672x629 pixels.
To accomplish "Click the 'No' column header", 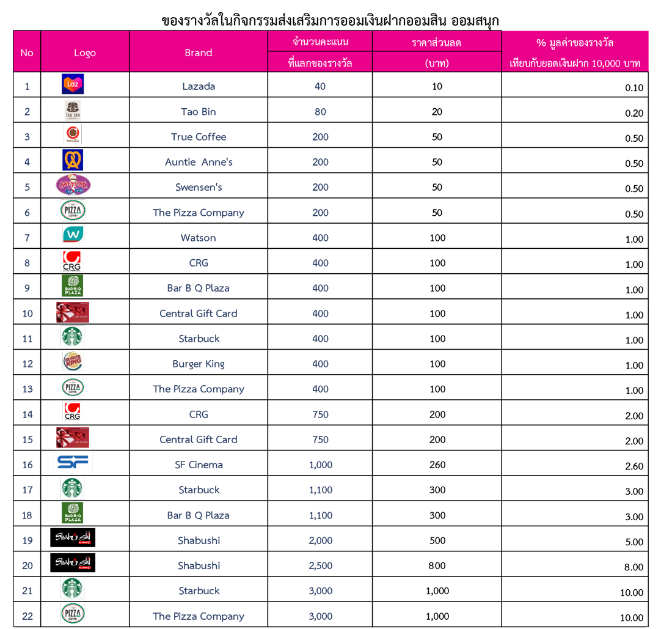I will coord(27,53).
